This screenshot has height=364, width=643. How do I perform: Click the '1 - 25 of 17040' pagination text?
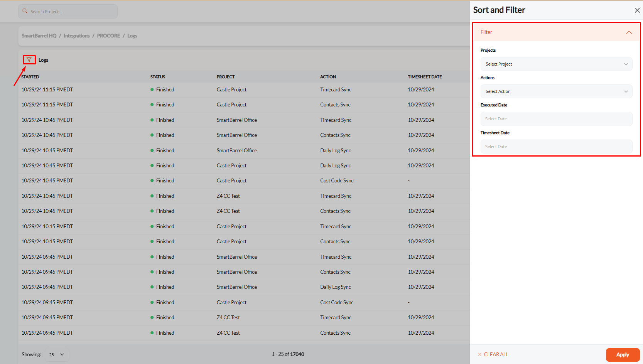(288, 354)
